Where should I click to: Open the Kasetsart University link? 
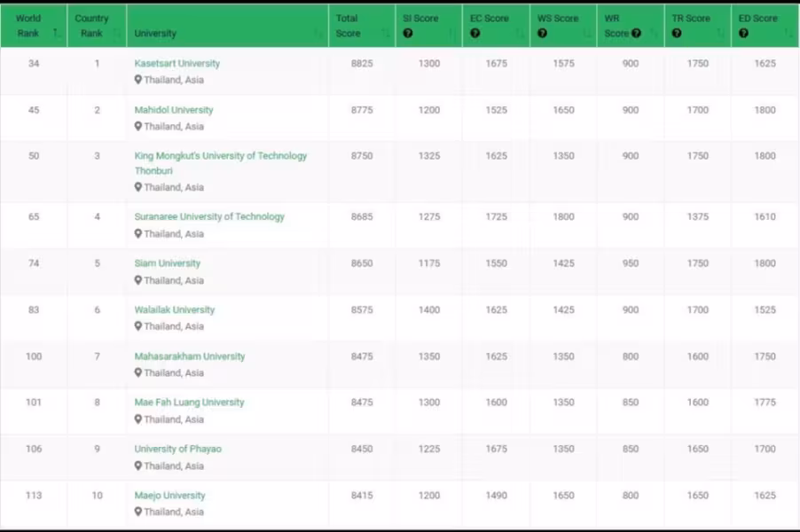177,63
